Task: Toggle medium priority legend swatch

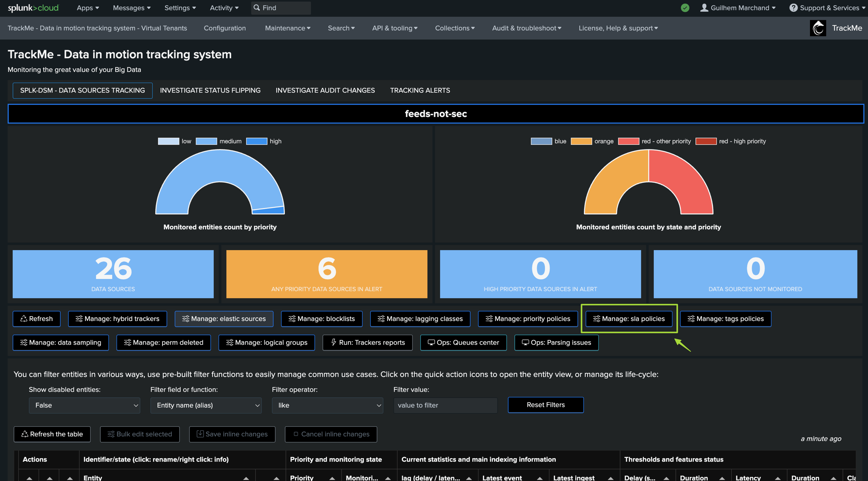Action: pos(206,141)
